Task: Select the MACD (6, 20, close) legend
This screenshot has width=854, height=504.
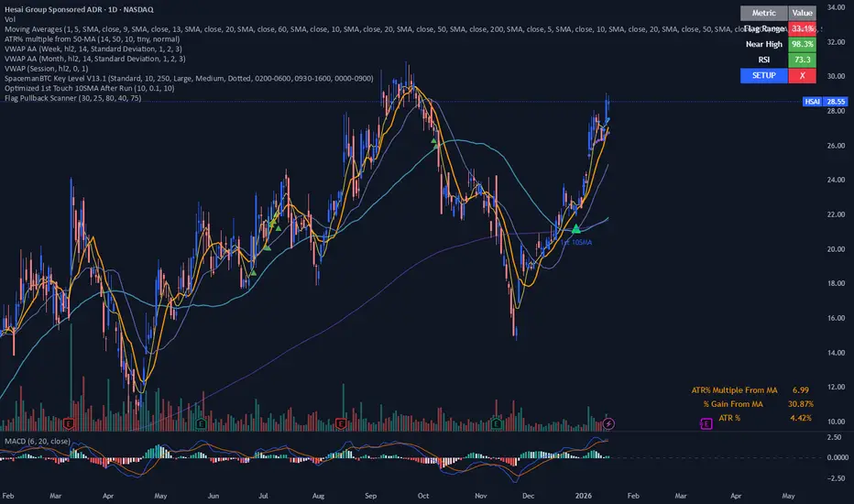Action: pos(37,441)
